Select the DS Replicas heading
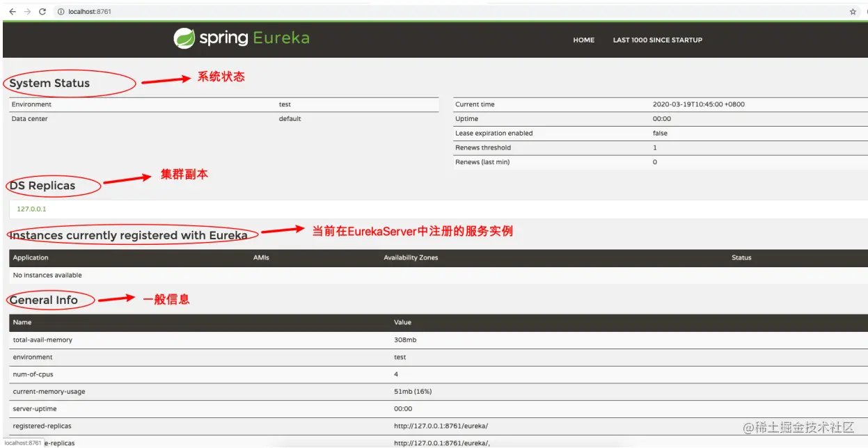The image size is (868, 448). [42, 186]
